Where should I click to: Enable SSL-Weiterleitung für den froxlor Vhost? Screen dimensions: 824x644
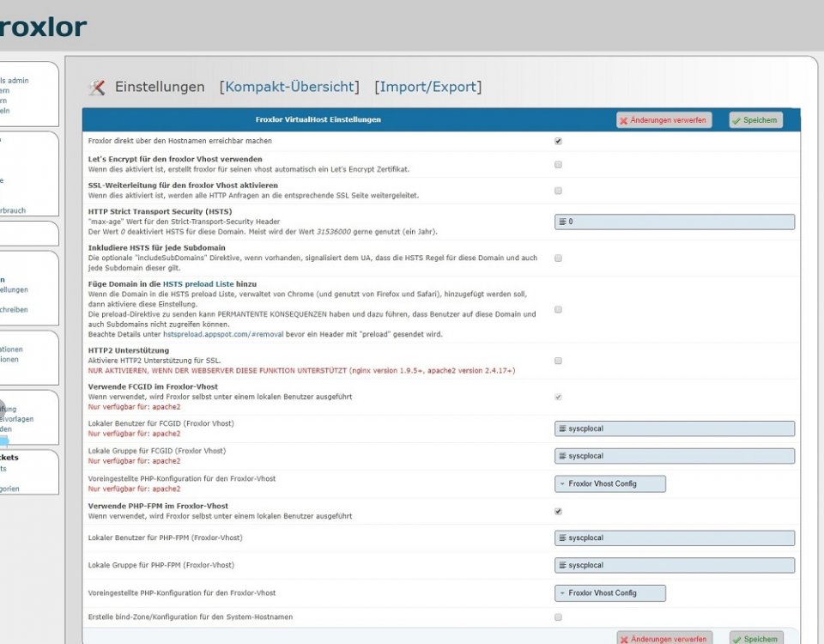(x=558, y=191)
